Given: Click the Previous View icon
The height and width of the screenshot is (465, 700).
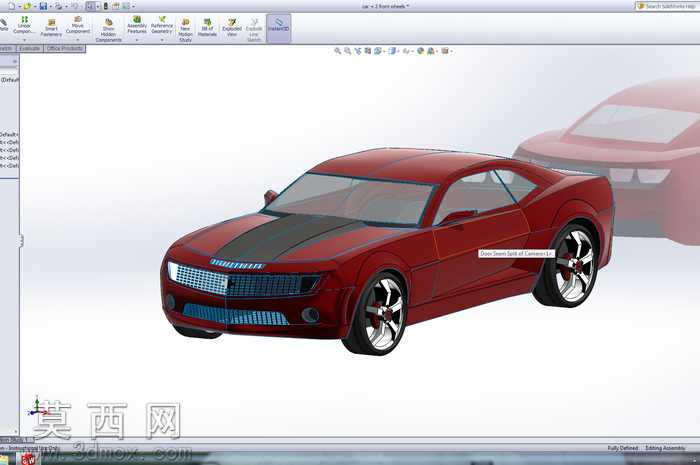Looking at the screenshot, I should [x=358, y=51].
